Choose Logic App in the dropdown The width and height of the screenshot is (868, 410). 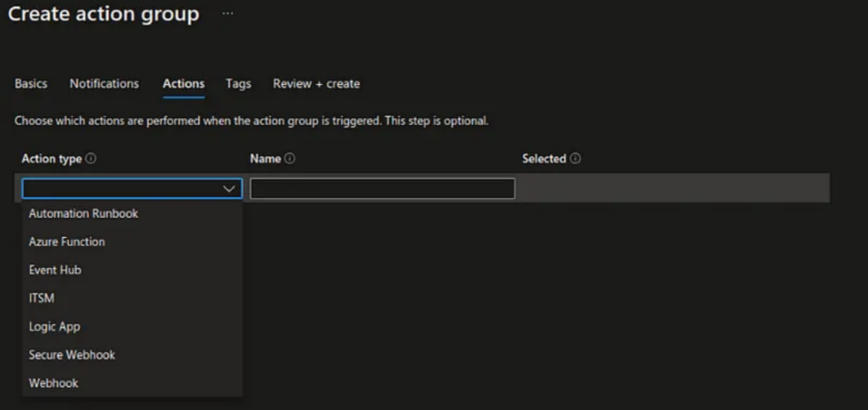click(x=54, y=327)
